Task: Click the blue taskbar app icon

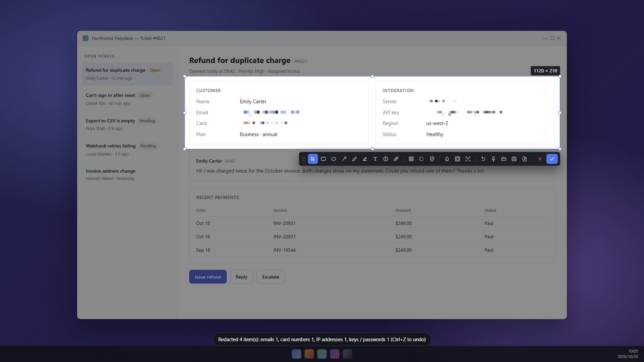Action: tap(296, 354)
